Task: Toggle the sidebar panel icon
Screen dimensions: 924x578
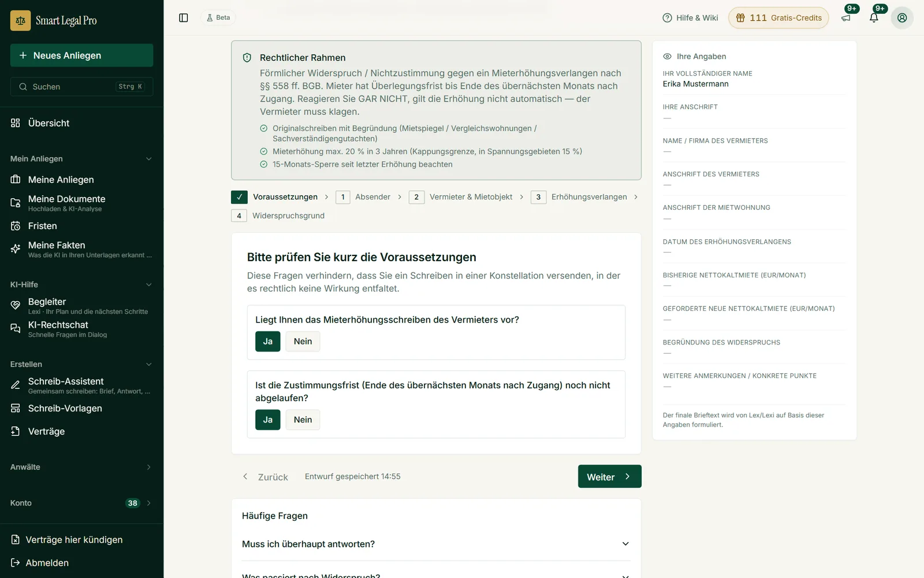Action: [x=184, y=18]
